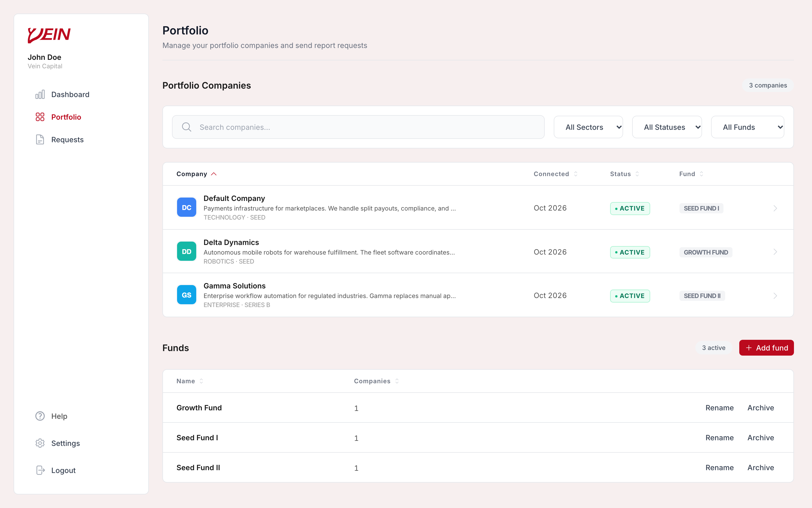Open the All Sectors dropdown
Image resolution: width=812 pixels, height=508 pixels.
coord(588,127)
